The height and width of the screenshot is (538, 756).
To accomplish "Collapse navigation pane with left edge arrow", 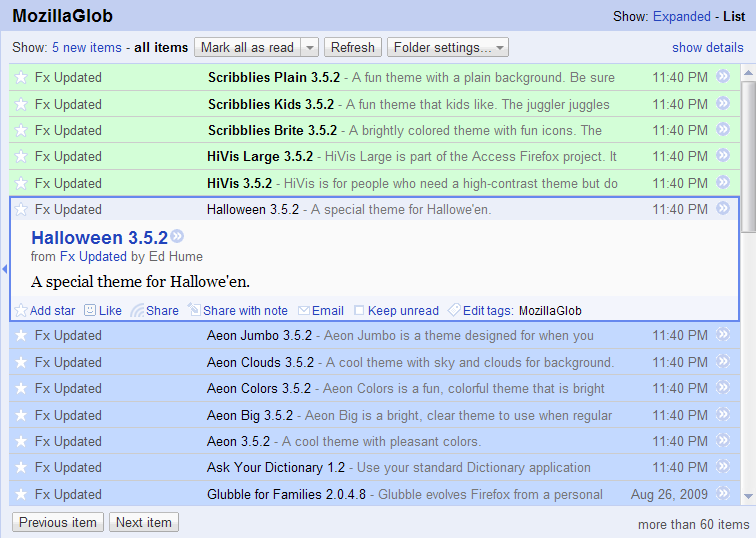I will tap(4, 269).
